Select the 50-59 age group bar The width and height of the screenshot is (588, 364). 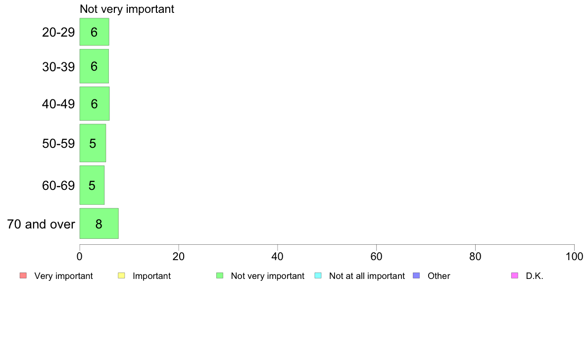[93, 143]
